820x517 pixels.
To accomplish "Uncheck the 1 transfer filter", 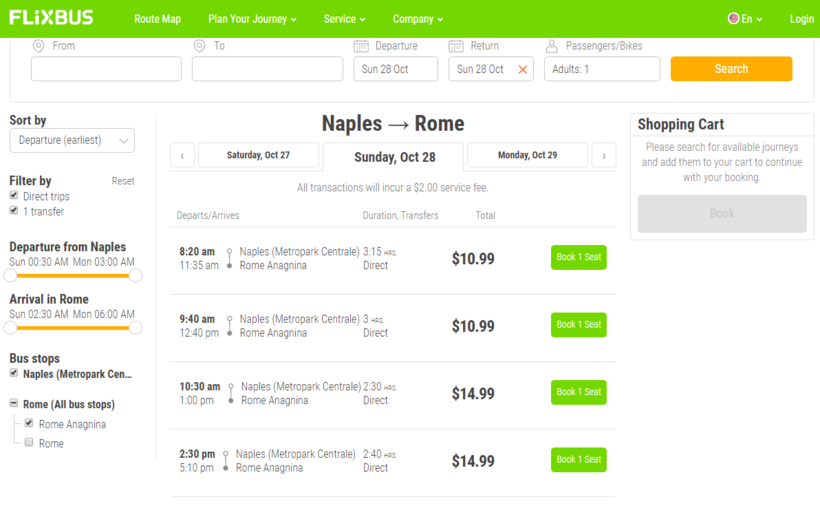I will 14,211.
